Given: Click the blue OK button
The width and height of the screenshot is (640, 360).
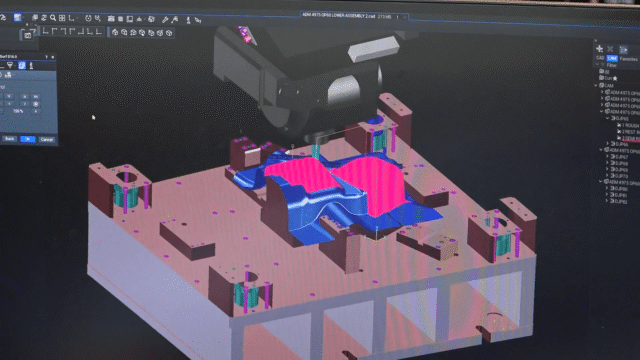Looking at the screenshot, I should click(27, 139).
